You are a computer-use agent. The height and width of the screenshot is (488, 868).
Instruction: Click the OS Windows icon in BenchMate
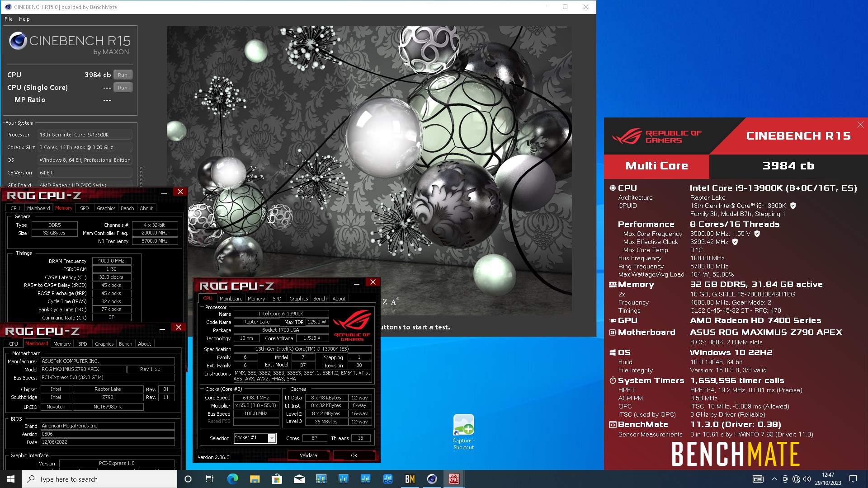click(613, 352)
